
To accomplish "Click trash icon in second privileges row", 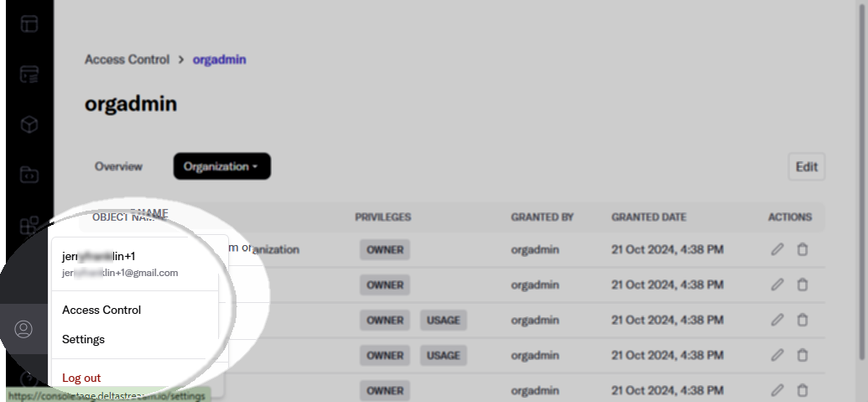I will tap(802, 285).
